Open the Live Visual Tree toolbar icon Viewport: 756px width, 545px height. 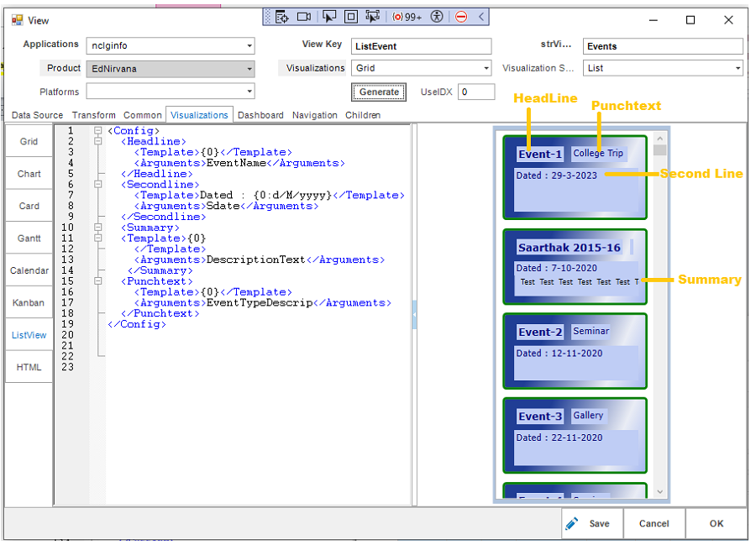click(x=282, y=17)
